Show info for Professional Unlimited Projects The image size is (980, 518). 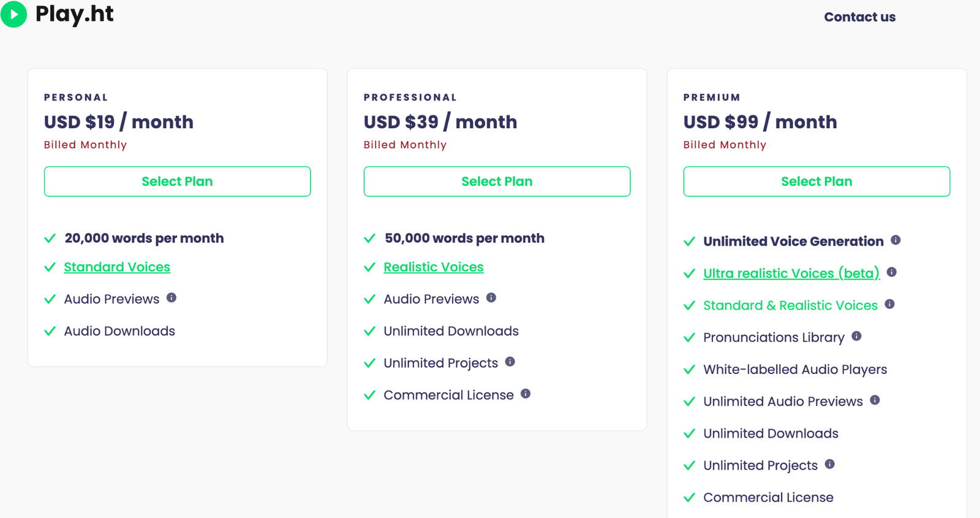click(510, 362)
